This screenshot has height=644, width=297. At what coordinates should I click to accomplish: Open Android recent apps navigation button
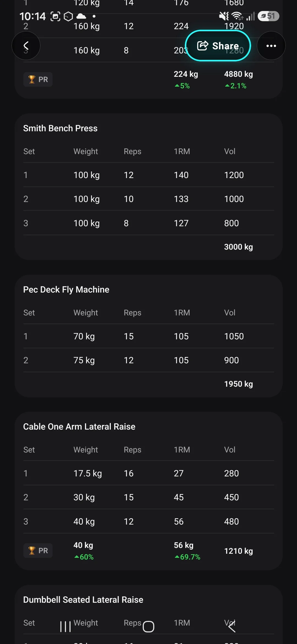[x=65, y=627]
